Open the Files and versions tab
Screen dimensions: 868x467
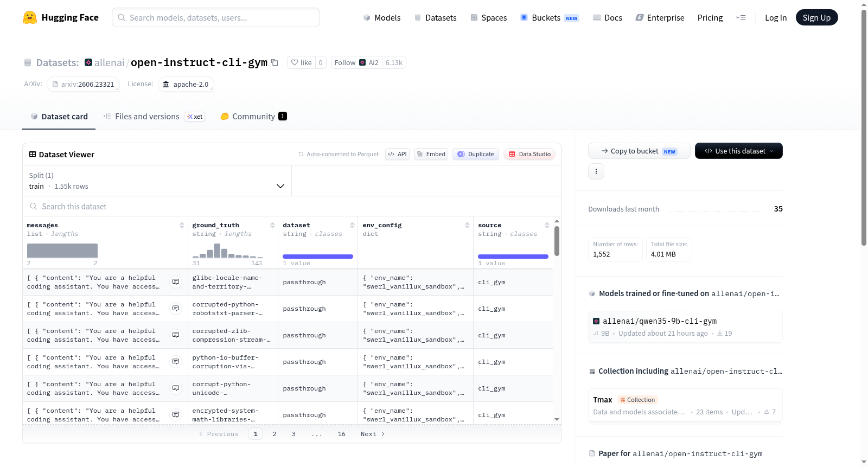[x=154, y=117]
